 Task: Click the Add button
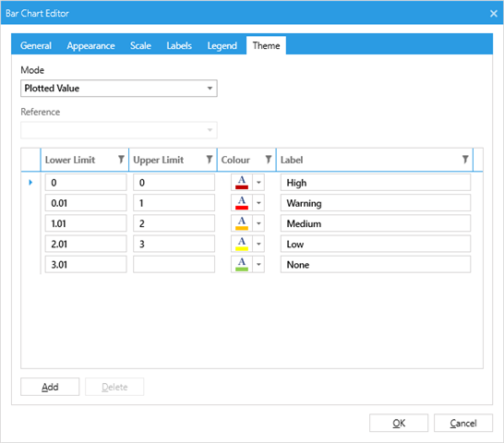point(50,387)
